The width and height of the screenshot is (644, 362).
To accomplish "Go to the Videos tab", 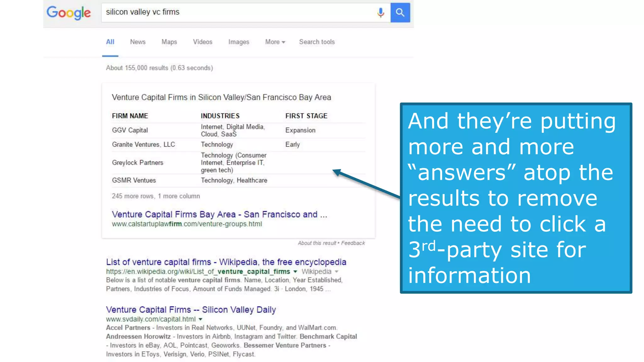I will (203, 42).
